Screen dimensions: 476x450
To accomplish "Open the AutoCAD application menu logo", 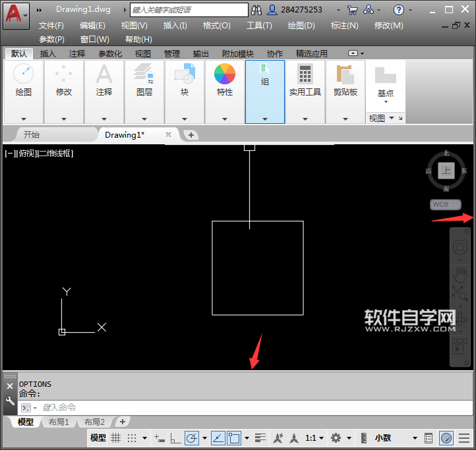I will (x=13, y=14).
